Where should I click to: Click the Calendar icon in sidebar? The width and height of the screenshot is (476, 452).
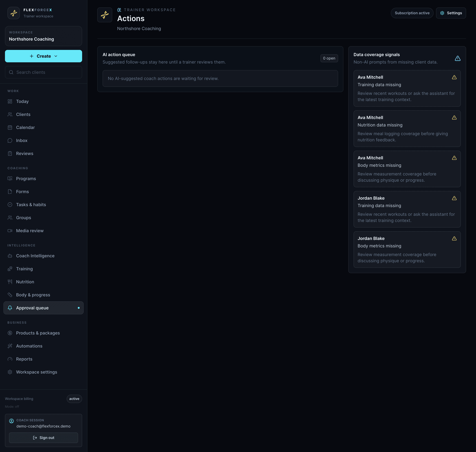pyautogui.click(x=10, y=127)
